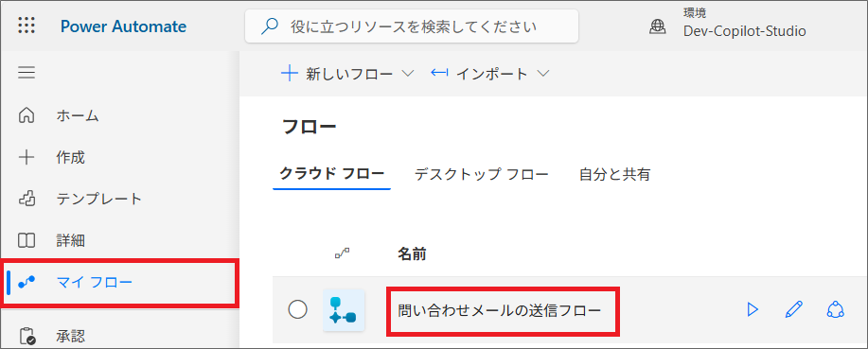Click the Home house icon
The image size is (868, 349).
pos(27,115)
